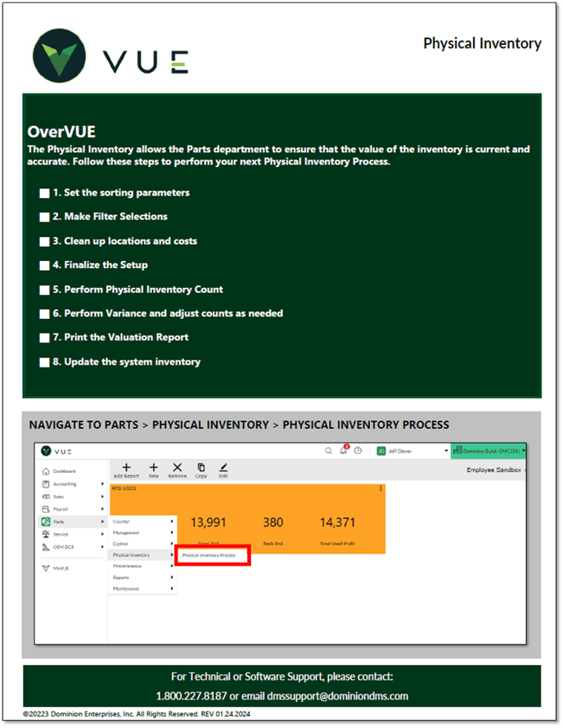Click the help question mark icon
563x728 pixels.
tap(358, 451)
